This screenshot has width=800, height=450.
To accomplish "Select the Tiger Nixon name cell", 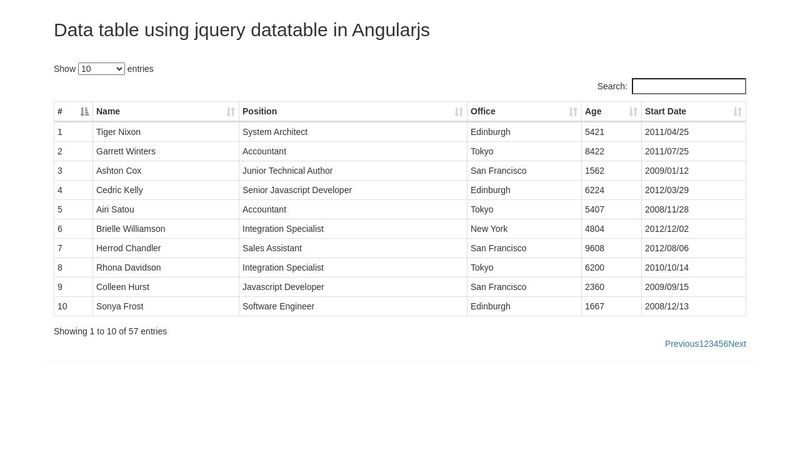I will coord(118,132).
